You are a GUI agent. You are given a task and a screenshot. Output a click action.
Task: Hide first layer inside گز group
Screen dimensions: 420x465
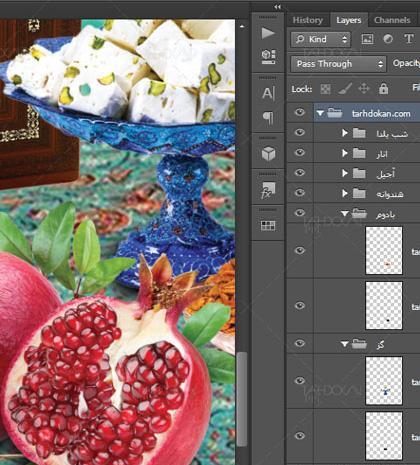click(x=300, y=380)
